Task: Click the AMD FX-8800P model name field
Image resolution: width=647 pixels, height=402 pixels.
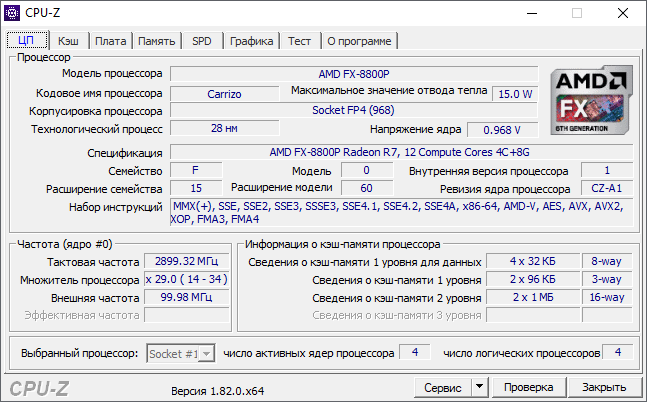Action: coord(354,74)
